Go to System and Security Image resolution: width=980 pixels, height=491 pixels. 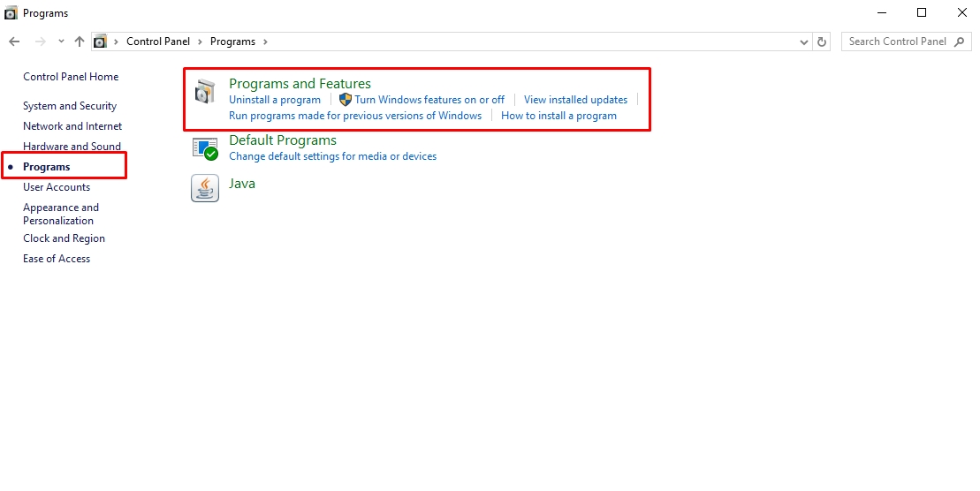[70, 106]
